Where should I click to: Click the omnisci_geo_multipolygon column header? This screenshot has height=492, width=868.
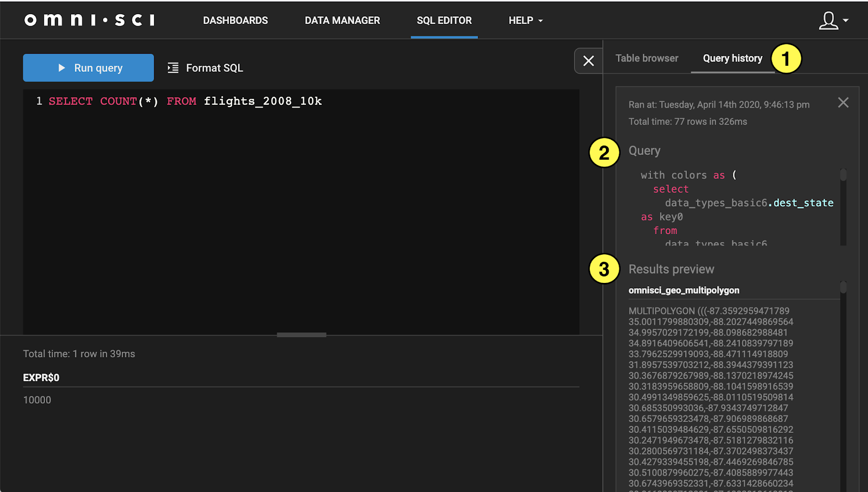[684, 290]
